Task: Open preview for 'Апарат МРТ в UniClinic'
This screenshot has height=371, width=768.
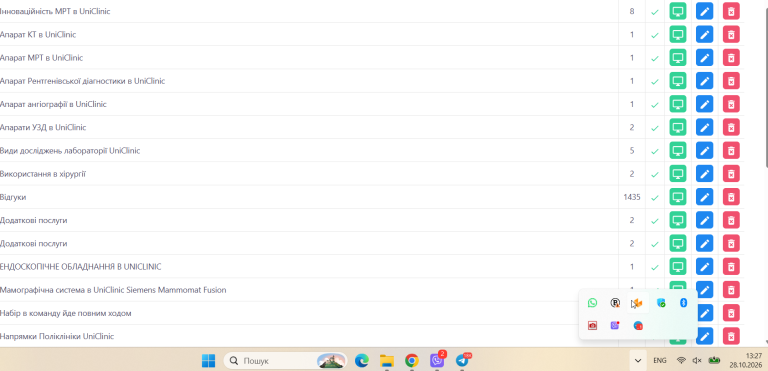Action: [678, 58]
